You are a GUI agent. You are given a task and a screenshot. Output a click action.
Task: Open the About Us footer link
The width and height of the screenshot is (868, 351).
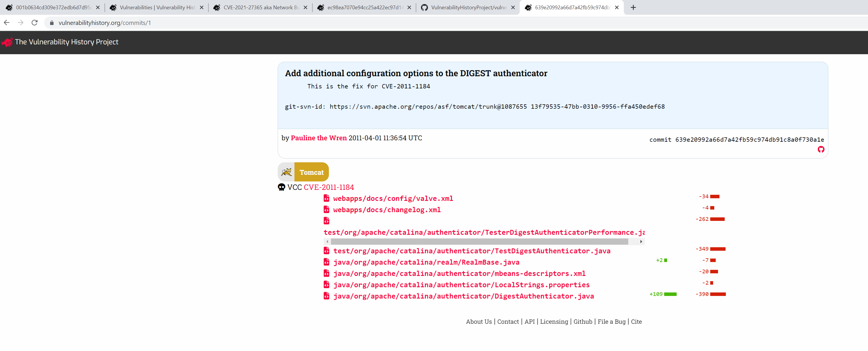[x=479, y=322]
